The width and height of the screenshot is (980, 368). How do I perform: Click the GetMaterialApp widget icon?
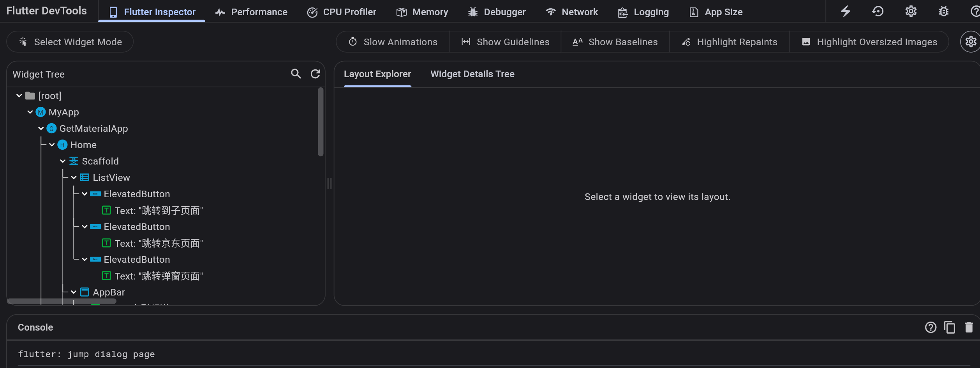[51, 129]
